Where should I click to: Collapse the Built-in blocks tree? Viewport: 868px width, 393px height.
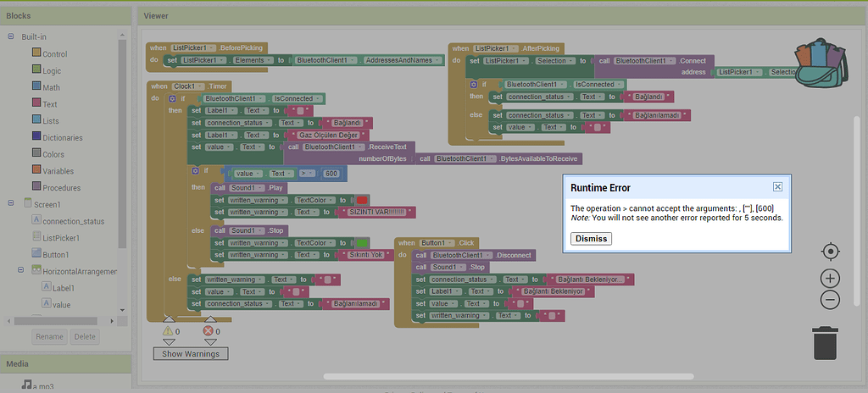coord(11,36)
